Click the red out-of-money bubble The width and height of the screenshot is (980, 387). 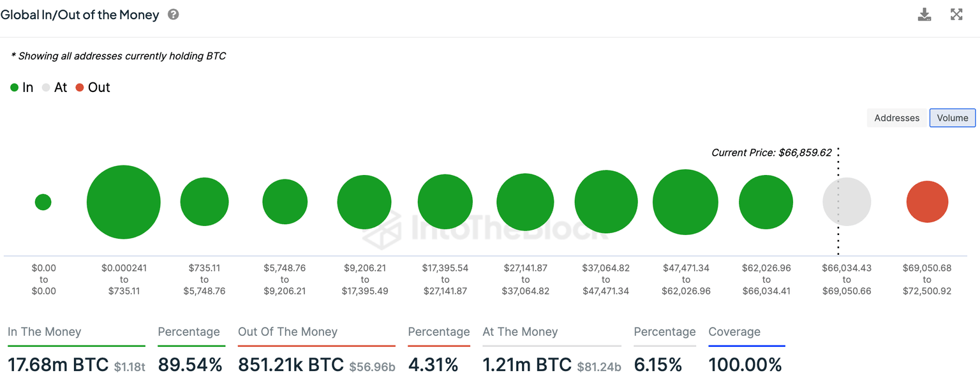pyautogui.click(x=927, y=201)
